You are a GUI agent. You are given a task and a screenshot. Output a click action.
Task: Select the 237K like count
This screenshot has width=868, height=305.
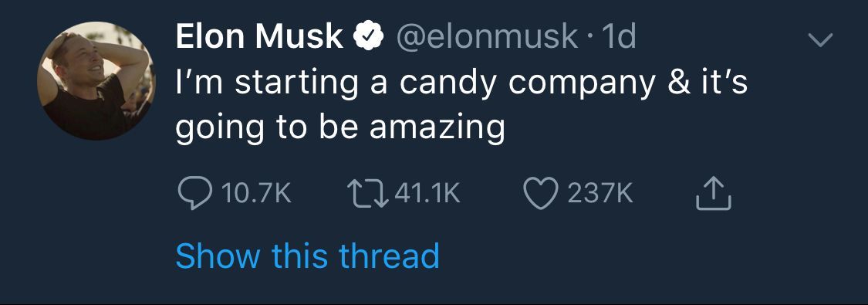point(600,195)
